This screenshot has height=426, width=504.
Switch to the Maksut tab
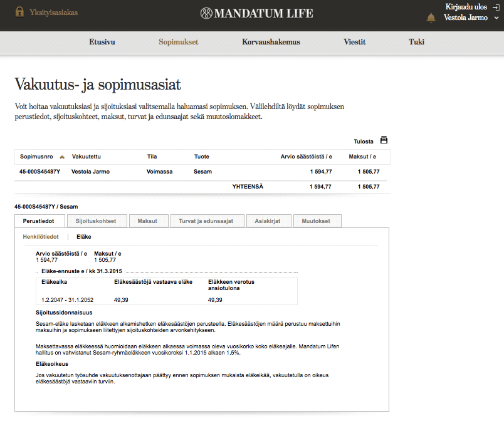pos(149,221)
